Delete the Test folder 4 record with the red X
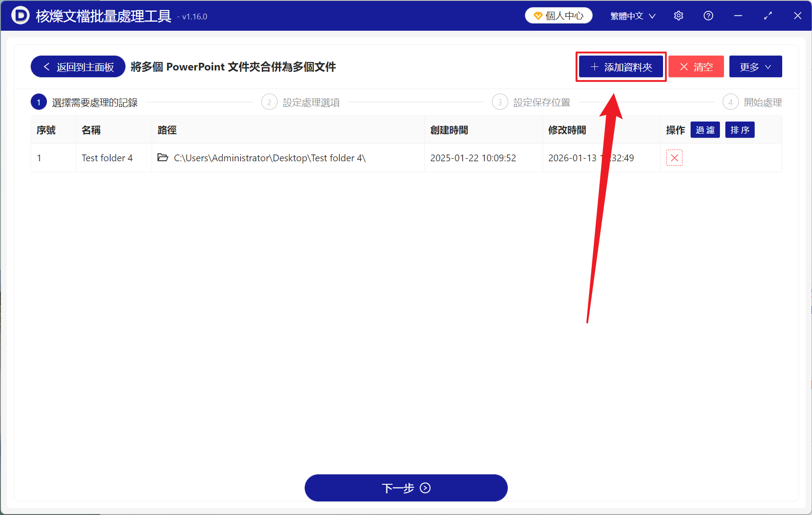Screen dimensions: 812x515 click(674, 158)
